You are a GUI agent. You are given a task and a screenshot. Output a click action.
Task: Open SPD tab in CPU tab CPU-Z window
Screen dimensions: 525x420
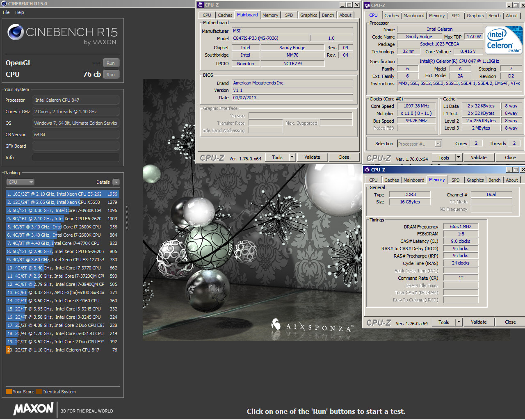(456, 16)
